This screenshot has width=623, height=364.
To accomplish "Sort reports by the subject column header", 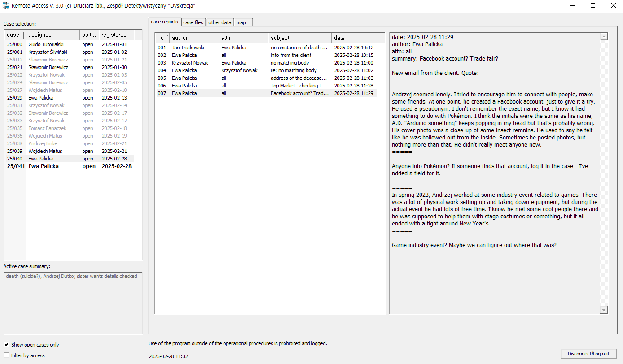I will (300, 38).
